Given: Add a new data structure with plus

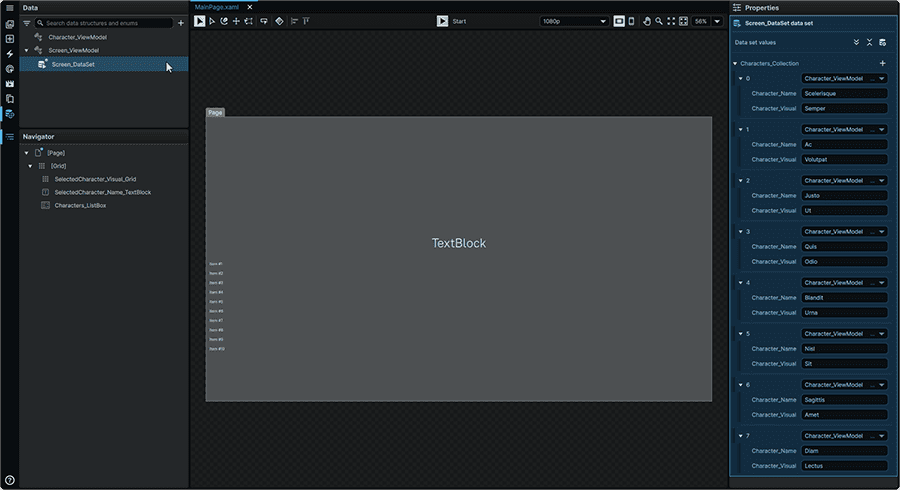Looking at the screenshot, I should pyautogui.click(x=181, y=23).
